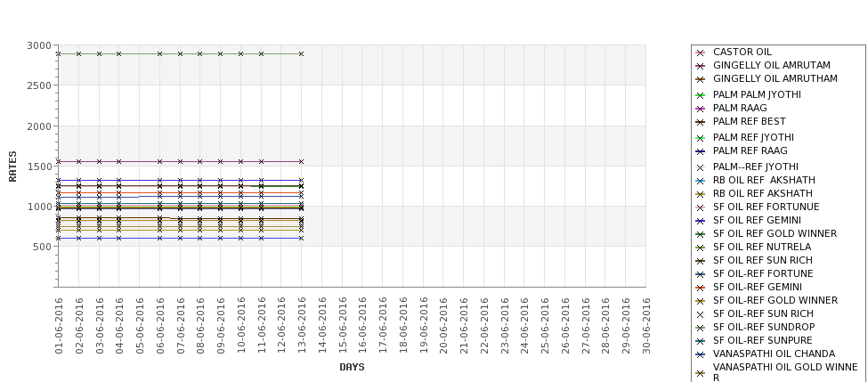Click the SF OIL REF GOLD WINNER marker

click(x=700, y=234)
